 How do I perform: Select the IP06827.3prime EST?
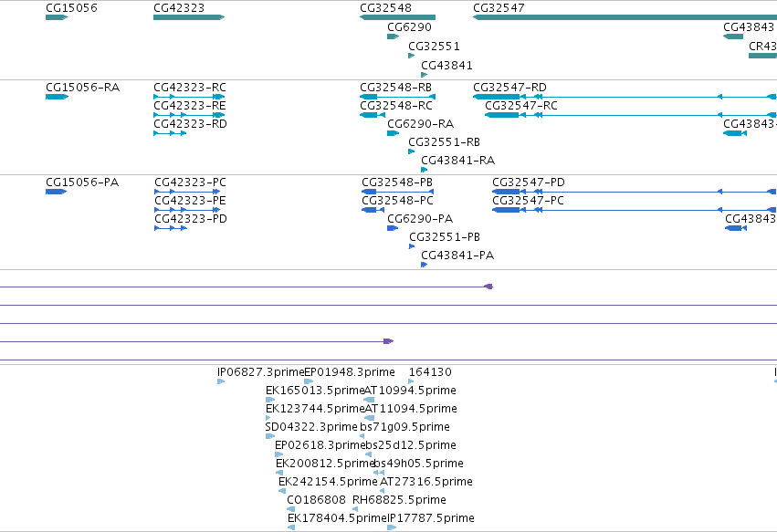(x=221, y=381)
